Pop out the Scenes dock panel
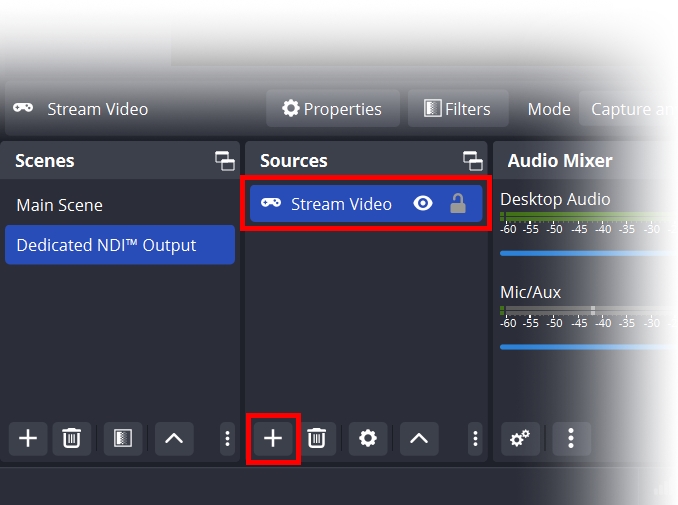The width and height of the screenshot is (678, 505). point(225,161)
